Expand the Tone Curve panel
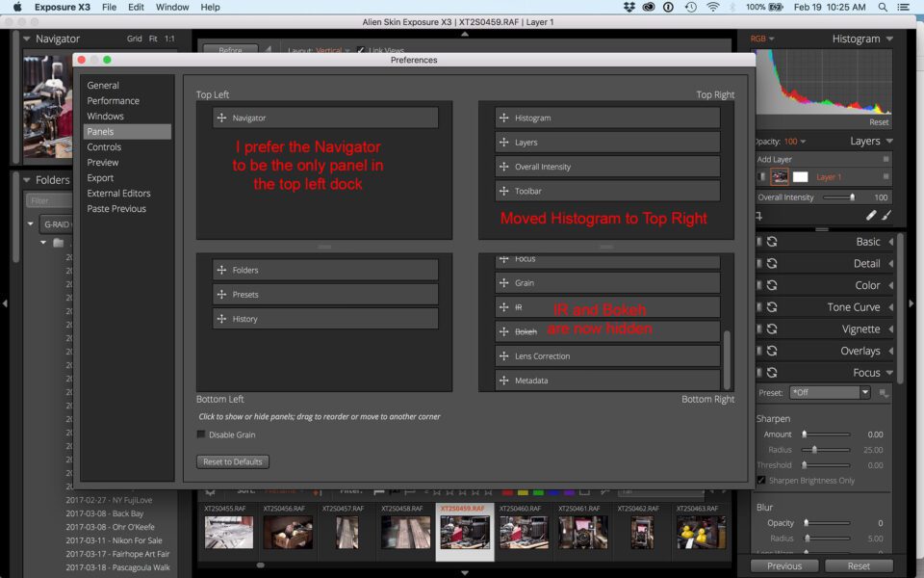 tap(891, 307)
